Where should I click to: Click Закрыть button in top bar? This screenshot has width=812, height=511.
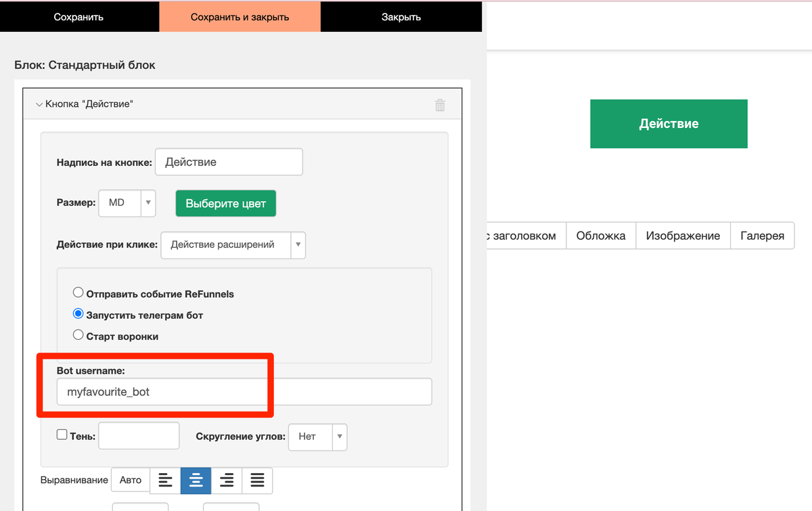tap(401, 17)
